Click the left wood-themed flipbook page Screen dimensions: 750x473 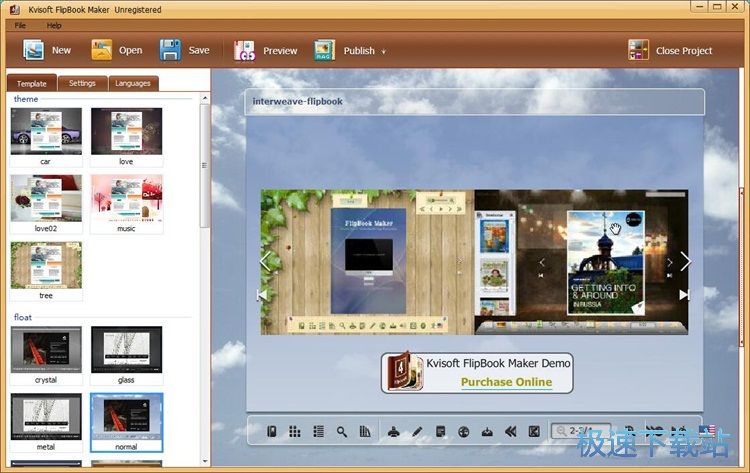[367, 262]
